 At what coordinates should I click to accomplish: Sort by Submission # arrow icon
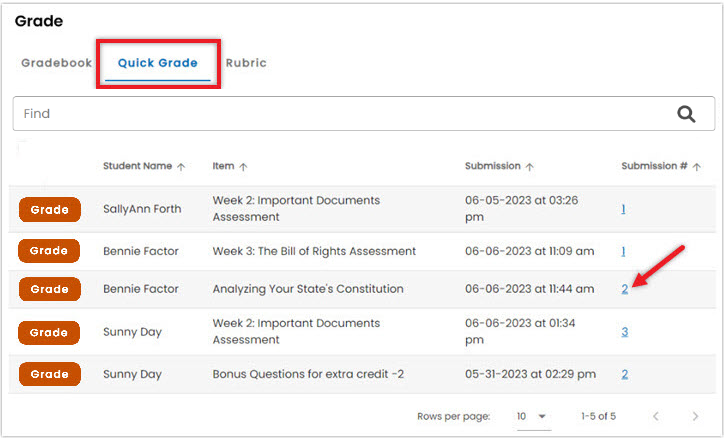[x=696, y=167]
